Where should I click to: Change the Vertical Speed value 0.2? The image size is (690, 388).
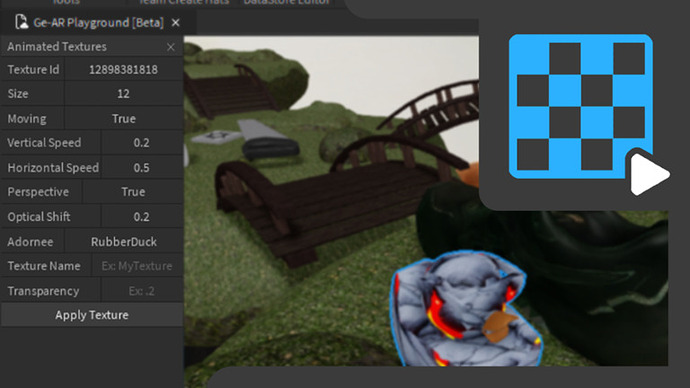tap(142, 143)
